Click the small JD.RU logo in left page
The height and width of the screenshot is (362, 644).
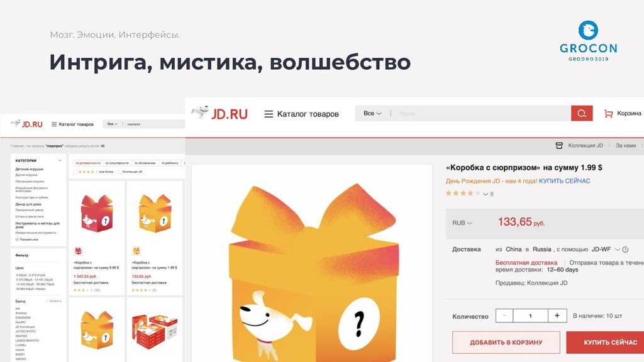click(x=26, y=124)
